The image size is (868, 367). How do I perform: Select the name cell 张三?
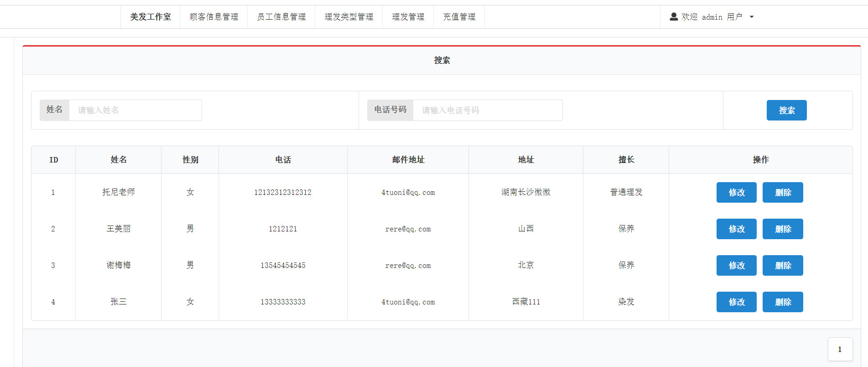coord(119,302)
